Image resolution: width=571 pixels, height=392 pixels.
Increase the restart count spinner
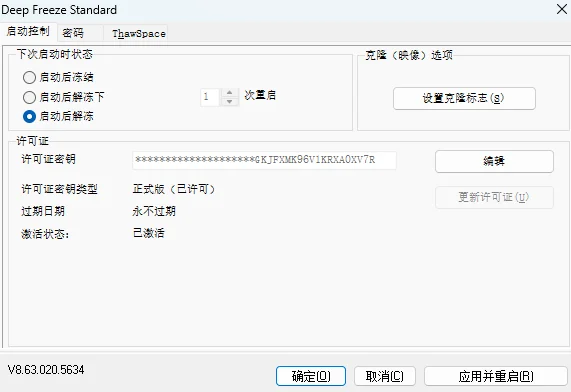pos(229,93)
